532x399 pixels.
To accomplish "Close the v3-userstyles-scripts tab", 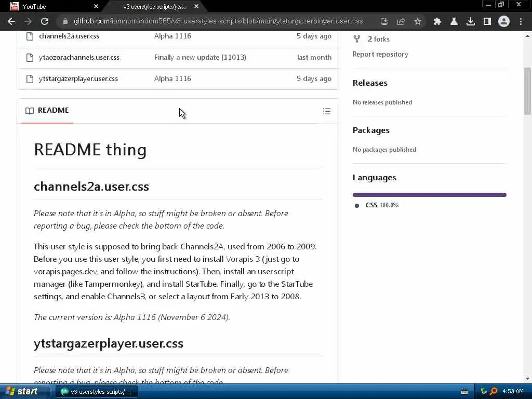I will (196, 6).
